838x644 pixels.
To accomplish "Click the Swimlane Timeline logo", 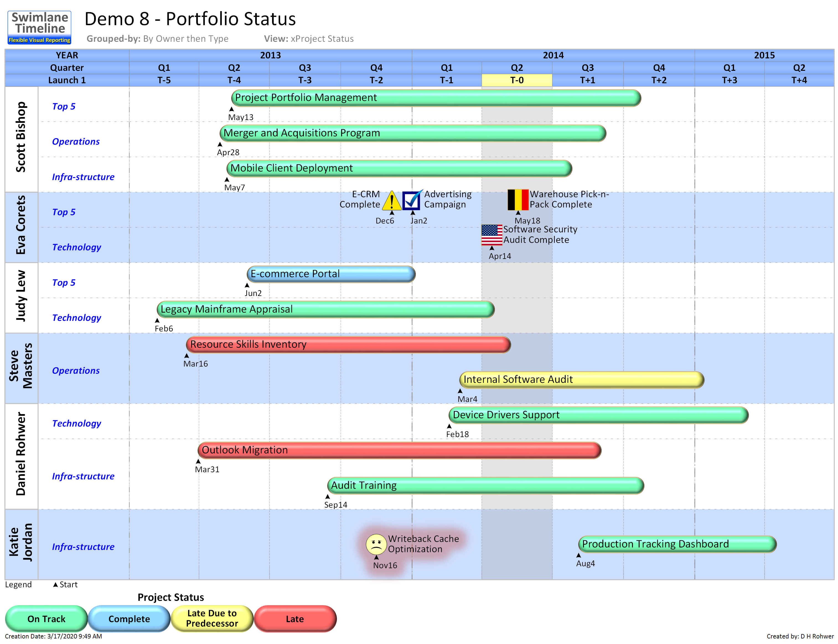I will click(39, 27).
